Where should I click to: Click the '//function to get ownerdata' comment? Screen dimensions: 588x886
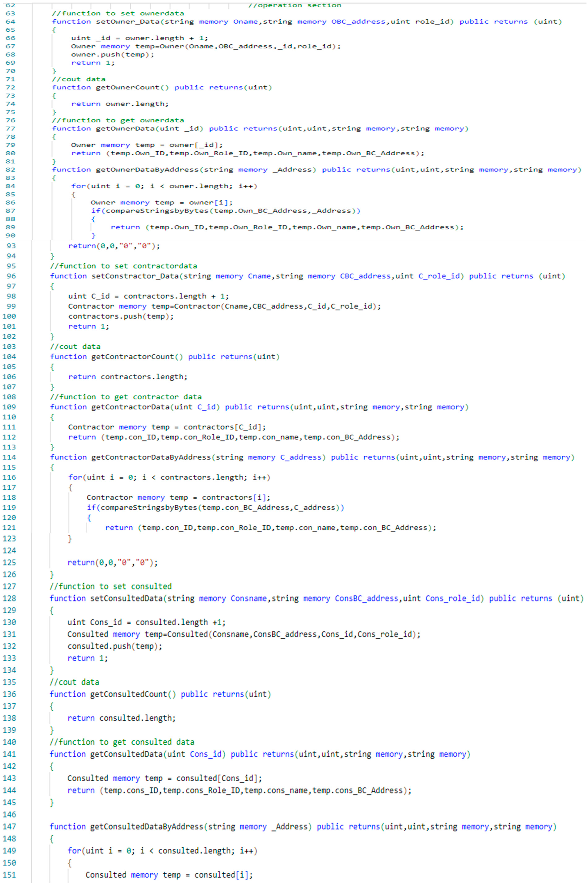(118, 120)
